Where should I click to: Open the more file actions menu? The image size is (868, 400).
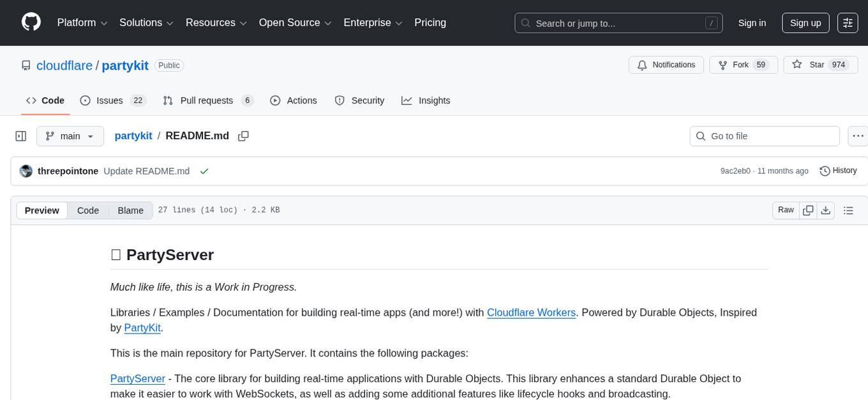click(858, 136)
